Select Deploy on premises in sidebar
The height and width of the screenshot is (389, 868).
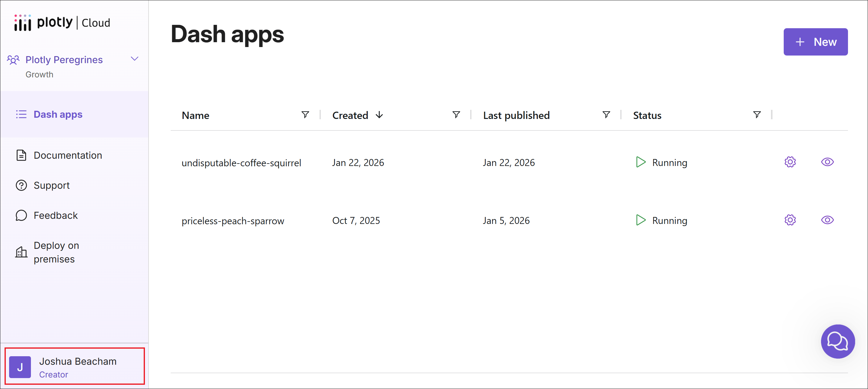[56, 252]
